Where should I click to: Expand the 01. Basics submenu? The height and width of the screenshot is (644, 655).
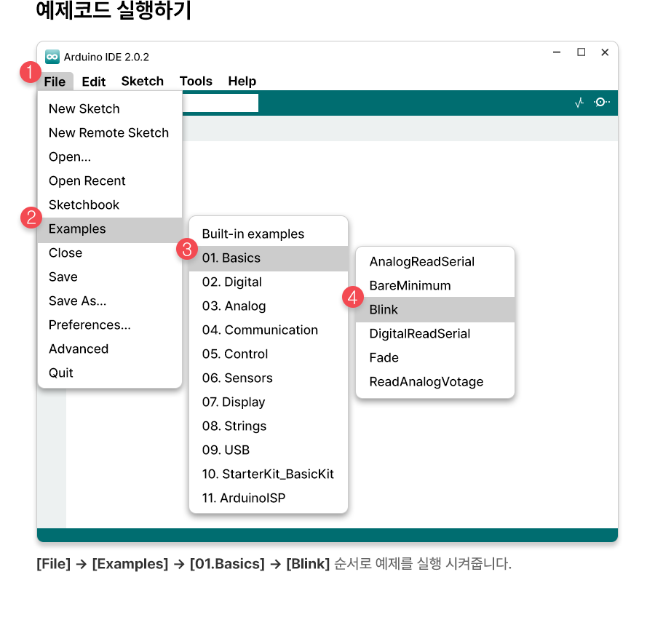[x=231, y=258]
